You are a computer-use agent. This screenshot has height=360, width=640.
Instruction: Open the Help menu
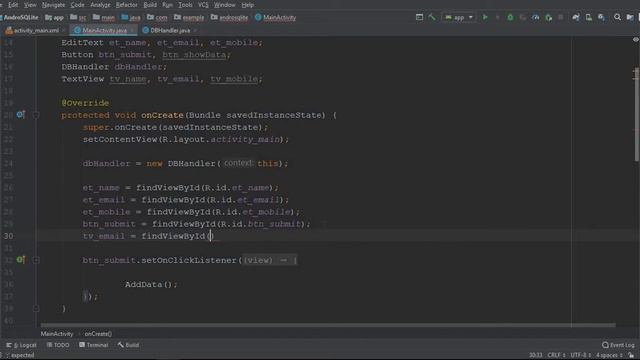[x=247, y=5]
